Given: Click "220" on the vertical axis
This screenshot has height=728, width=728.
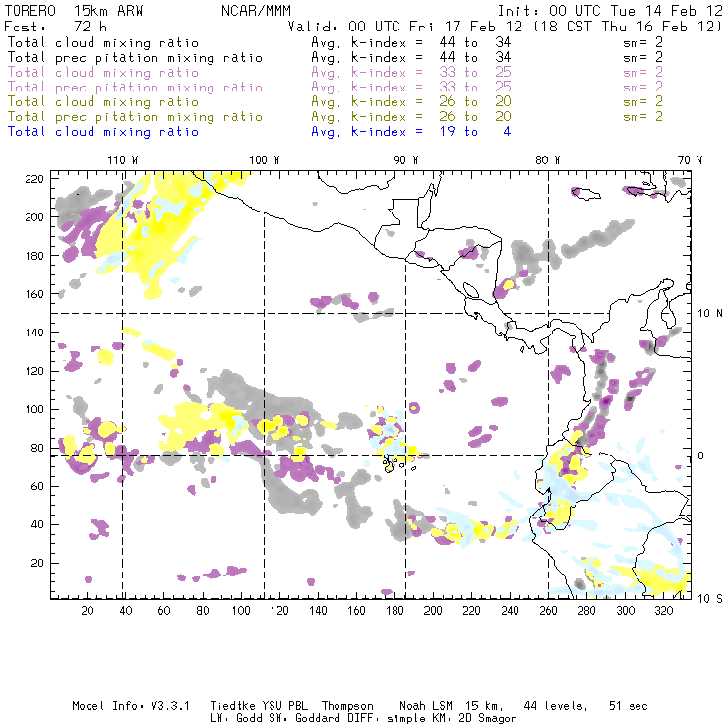Looking at the screenshot, I should pos(34,179).
